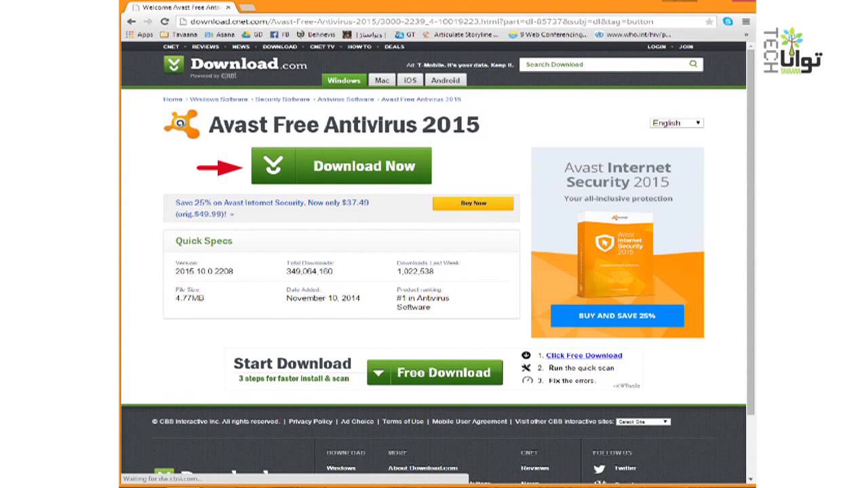Open About Download.com footer link
The width and height of the screenshot is (868, 488).
(422, 468)
